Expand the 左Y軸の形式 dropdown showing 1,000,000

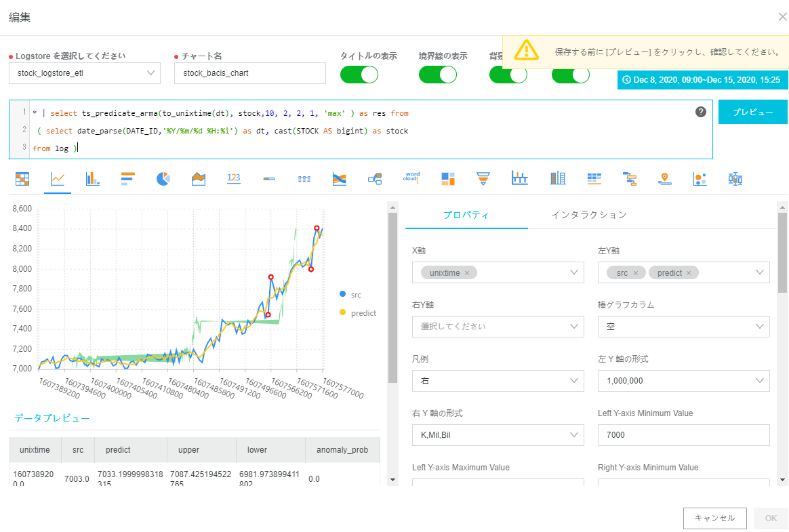click(684, 380)
